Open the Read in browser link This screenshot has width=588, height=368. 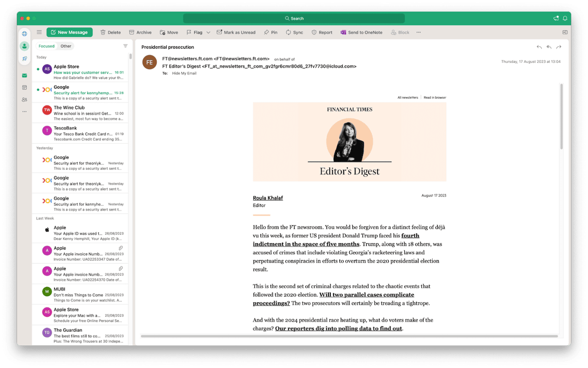(435, 97)
